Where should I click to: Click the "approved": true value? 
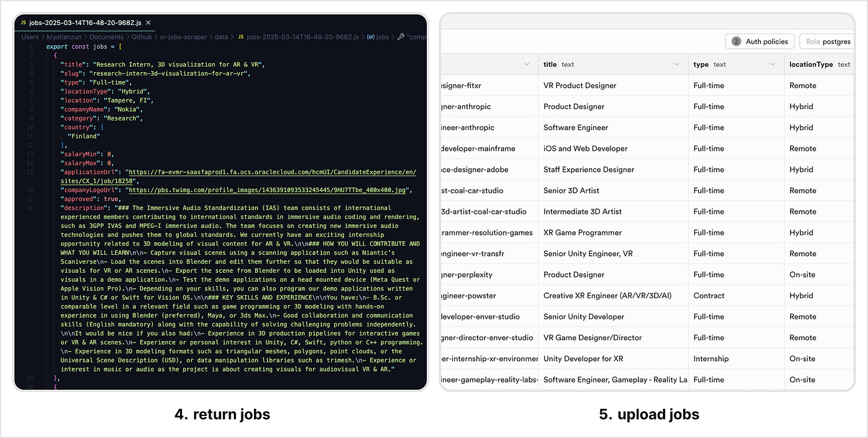pos(111,199)
